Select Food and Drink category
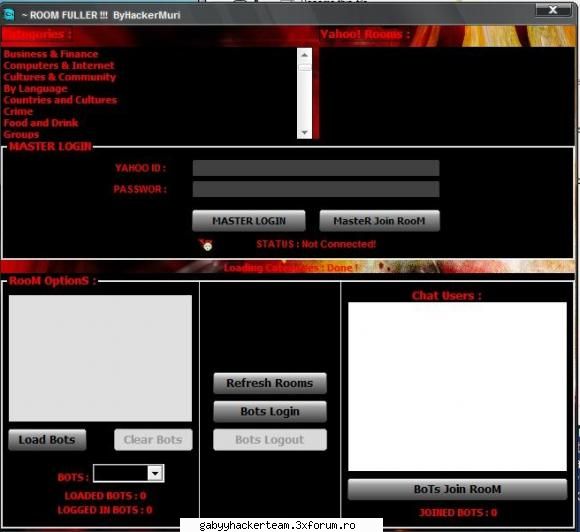Screen dimensions: 580x532 click(x=41, y=123)
